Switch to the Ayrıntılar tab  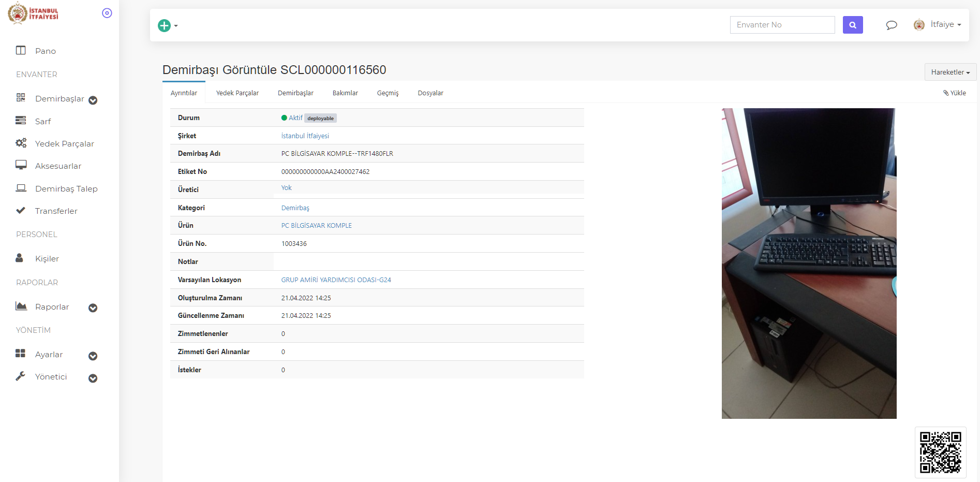(184, 93)
